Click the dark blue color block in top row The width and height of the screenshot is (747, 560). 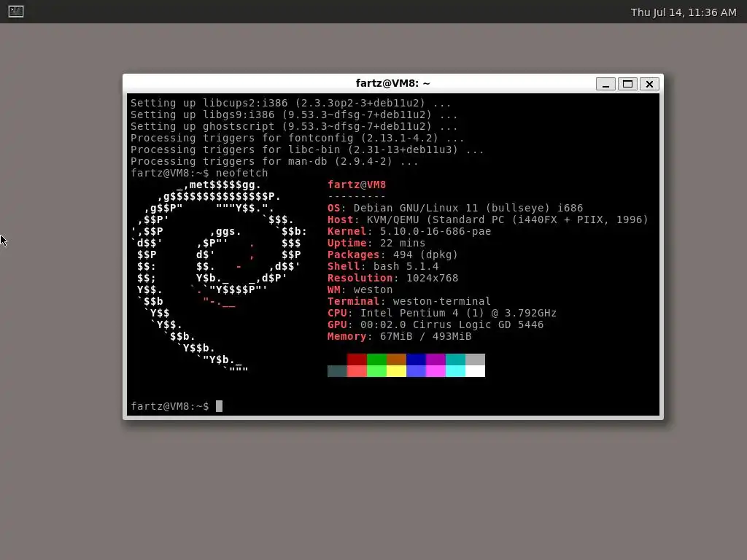(x=416, y=359)
